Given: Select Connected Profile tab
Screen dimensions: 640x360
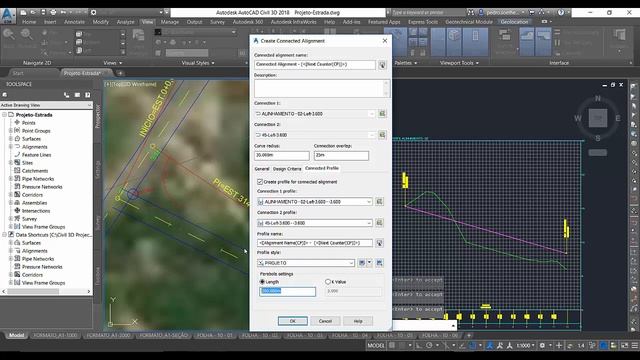Looking at the screenshot, I should (x=322, y=168).
